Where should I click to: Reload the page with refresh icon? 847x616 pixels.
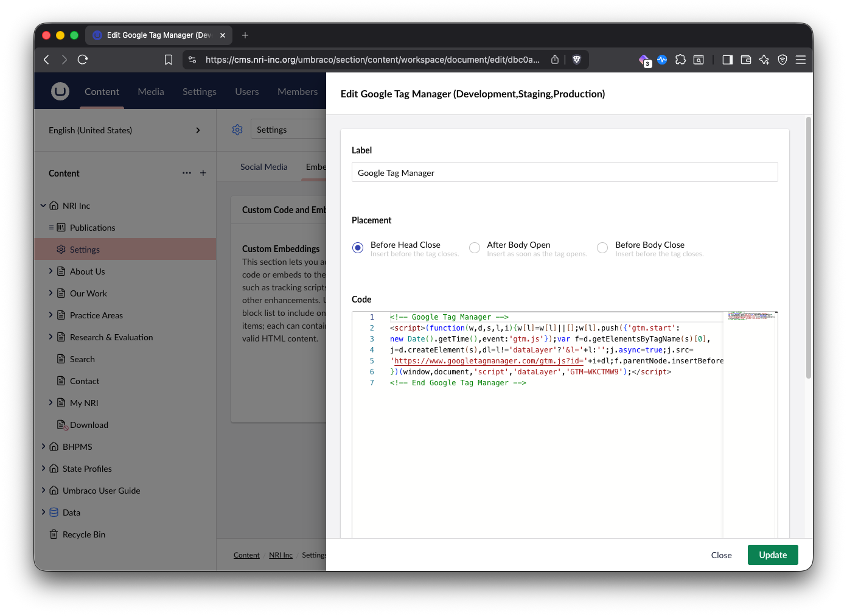click(x=83, y=60)
